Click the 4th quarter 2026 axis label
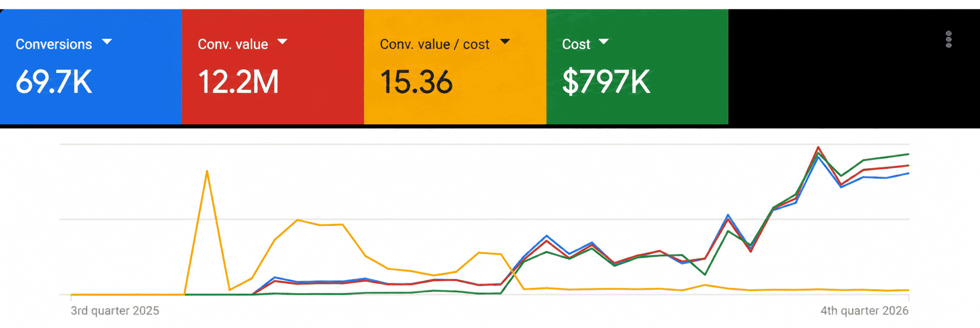 pyautogui.click(x=864, y=310)
